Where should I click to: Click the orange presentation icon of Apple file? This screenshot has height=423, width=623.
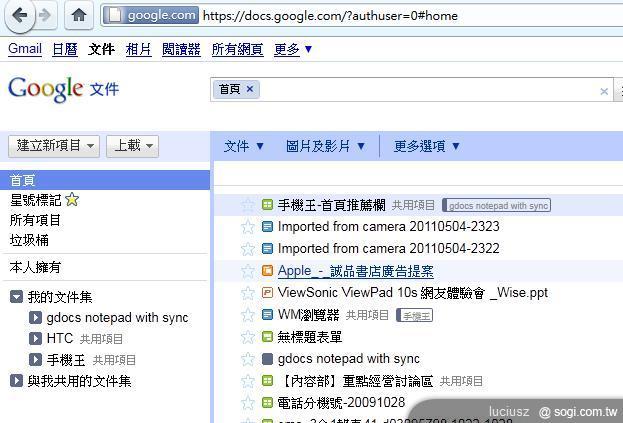[267, 270]
